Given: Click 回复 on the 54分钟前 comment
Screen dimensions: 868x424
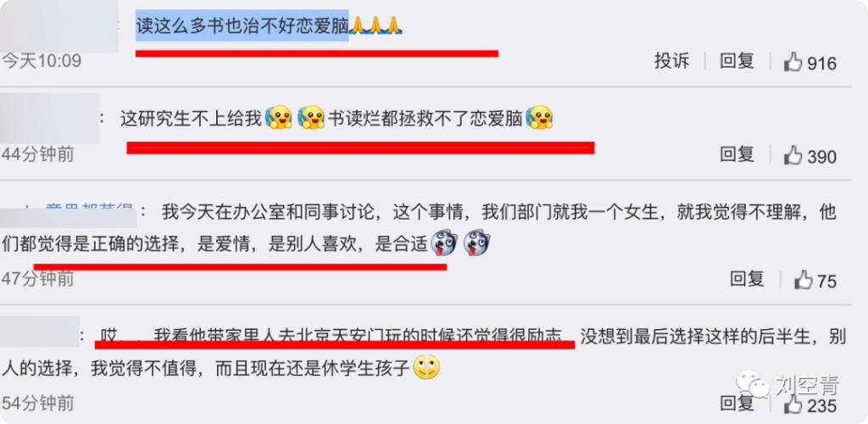Looking at the screenshot, I should tap(737, 403).
